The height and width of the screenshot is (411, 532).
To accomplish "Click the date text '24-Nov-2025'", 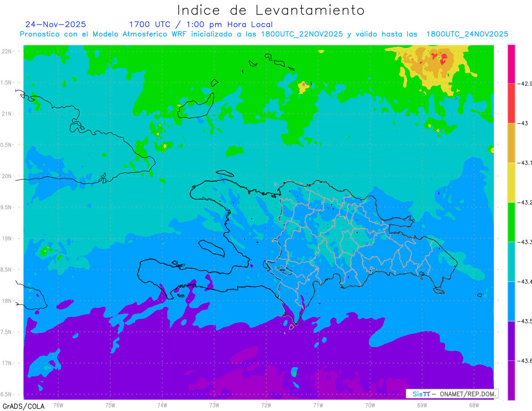I will tap(55, 24).
